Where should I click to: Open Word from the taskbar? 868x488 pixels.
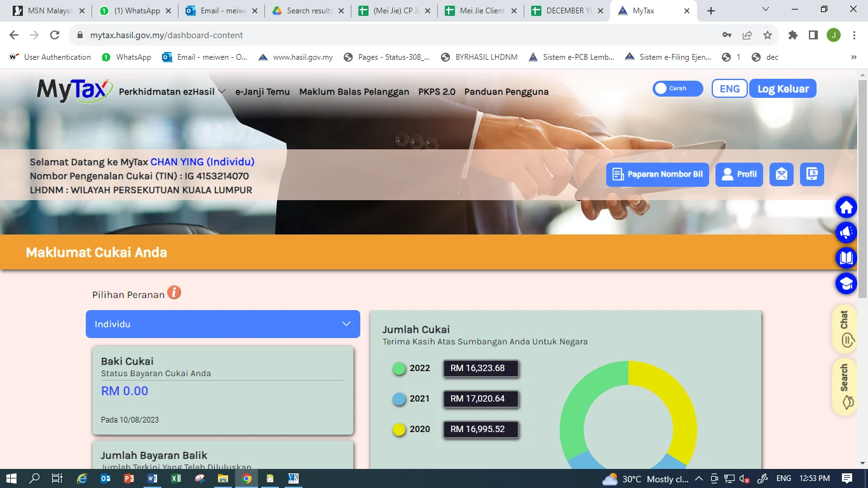tap(152, 478)
